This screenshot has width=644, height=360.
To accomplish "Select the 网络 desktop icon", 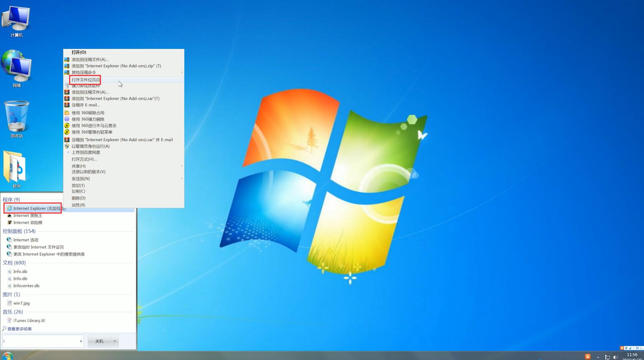I will point(16,68).
